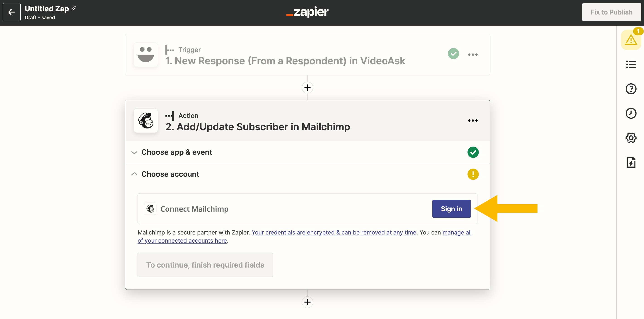Expand Choose app & event section
The image size is (644, 319).
click(307, 152)
